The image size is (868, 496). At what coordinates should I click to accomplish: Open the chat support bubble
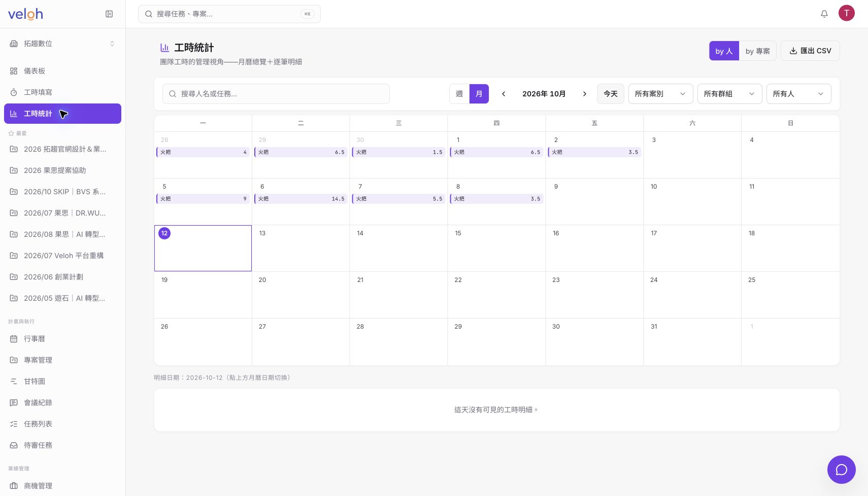click(842, 470)
